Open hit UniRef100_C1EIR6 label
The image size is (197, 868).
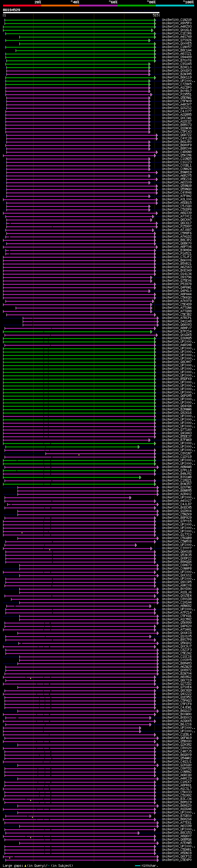tap(177, 33)
